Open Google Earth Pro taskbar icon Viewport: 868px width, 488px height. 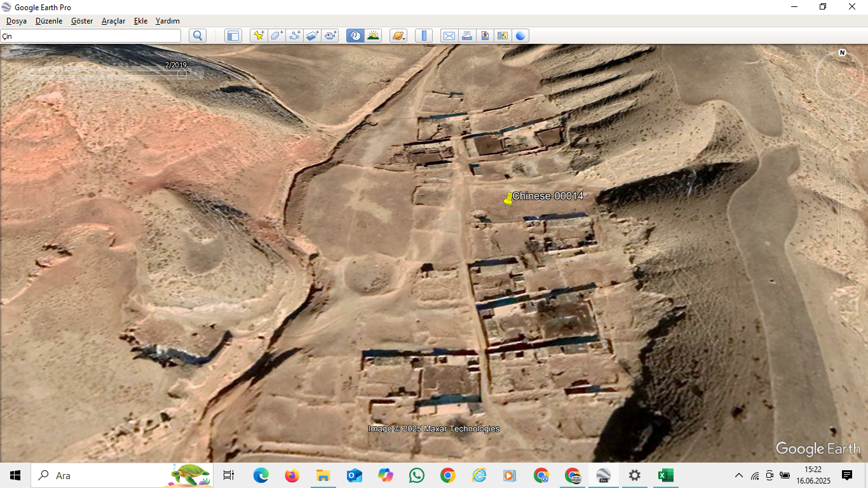[x=603, y=475]
